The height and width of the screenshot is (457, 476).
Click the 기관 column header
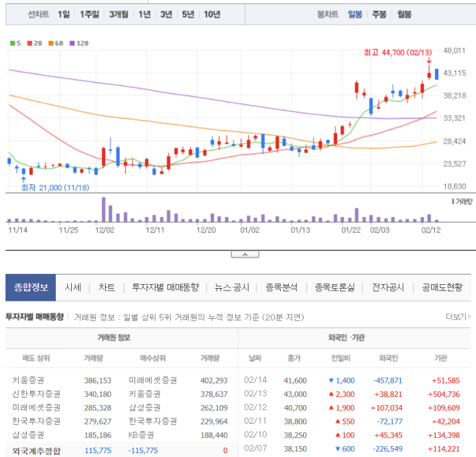pos(441,358)
